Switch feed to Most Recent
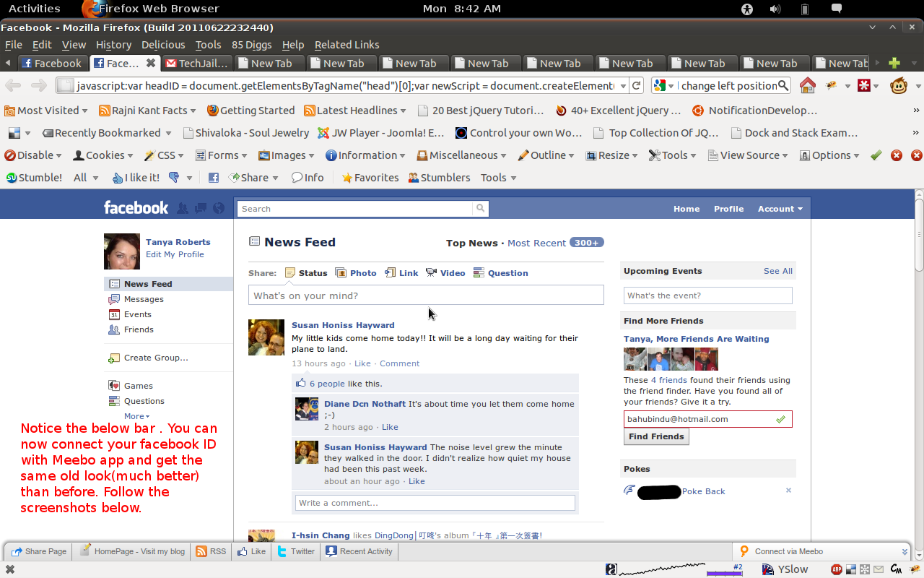This screenshot has height=578, width=924. tap(536, 243)
